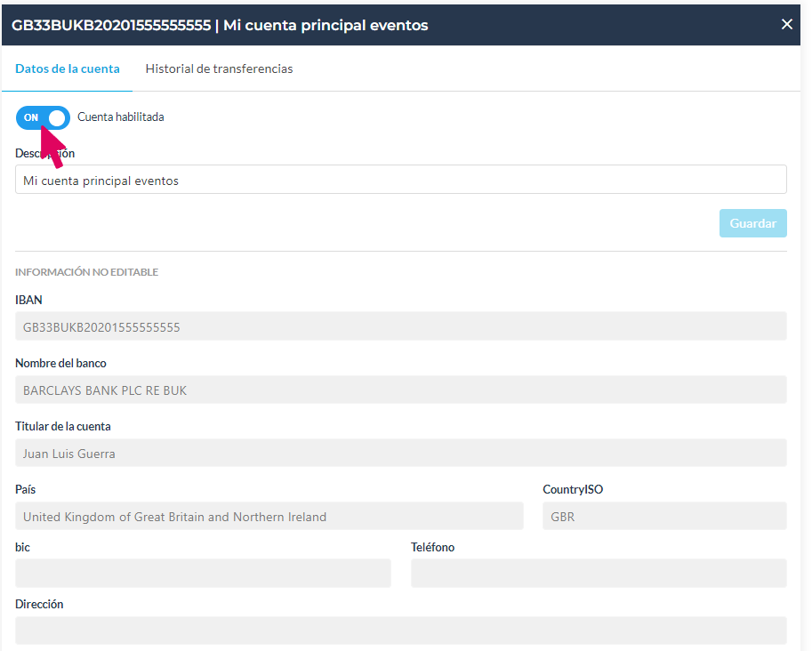Click the dialog title with IBAN GB33BUKB20201555555555
This screenshot has width=812, height=651.
(220, 25)
